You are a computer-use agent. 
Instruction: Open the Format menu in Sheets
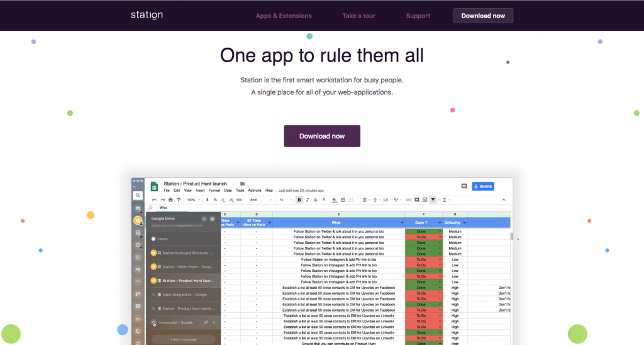pyautogui.click(x=214, y=190)
